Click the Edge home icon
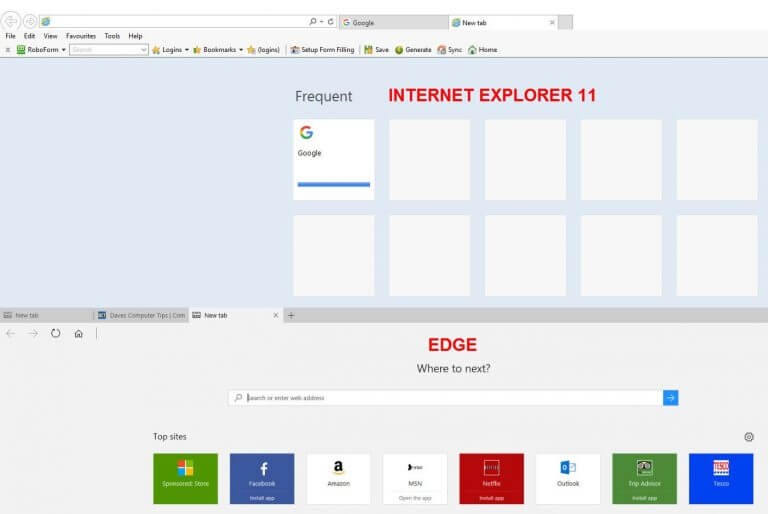The height and width of the screenshot is (514, 768). pyautogui.click(x=78, y=334)
